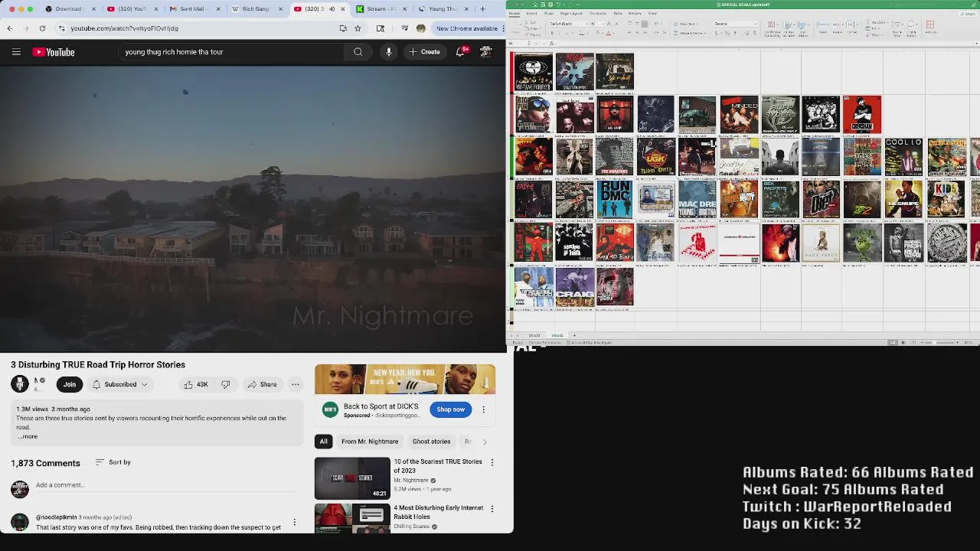Click Mr. Nightmare channel avatar
The image size is (980, 551).
point(20,384)
